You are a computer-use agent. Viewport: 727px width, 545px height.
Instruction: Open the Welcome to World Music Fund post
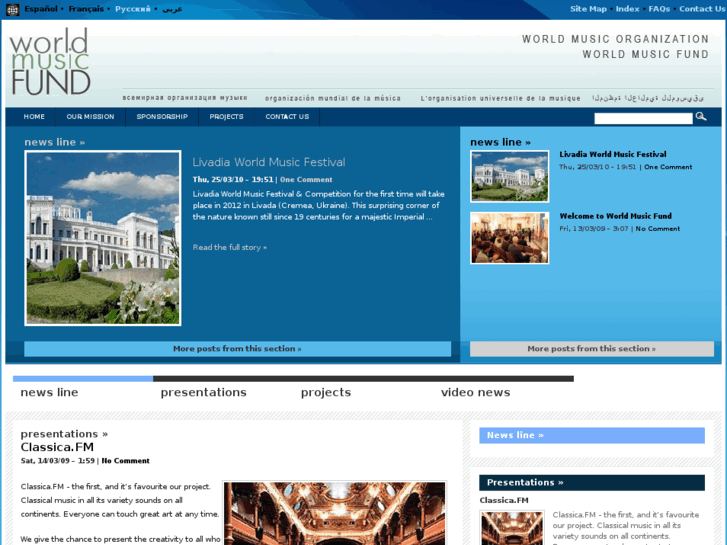point(615,216)
